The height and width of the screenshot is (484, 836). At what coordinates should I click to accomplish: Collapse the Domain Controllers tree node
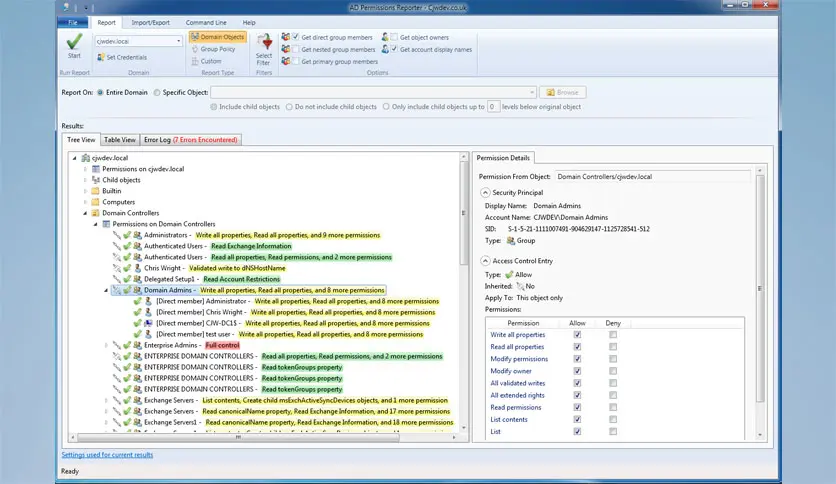click(x=85, y=213)
